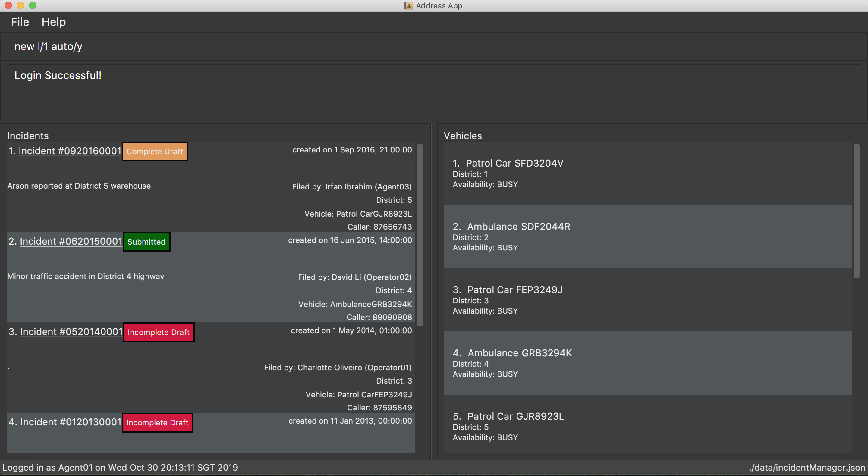Screen dimensions: 868x476
Task: Open the Help menu
Action: pyautogui.click(x=54, y=22)
